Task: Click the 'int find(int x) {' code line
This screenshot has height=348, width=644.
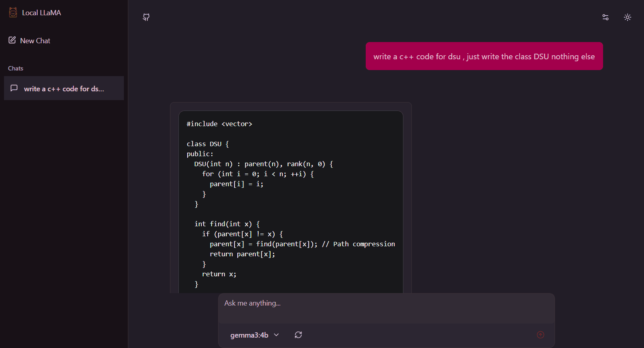Action: pyautogui.click(x=227, y=224)
